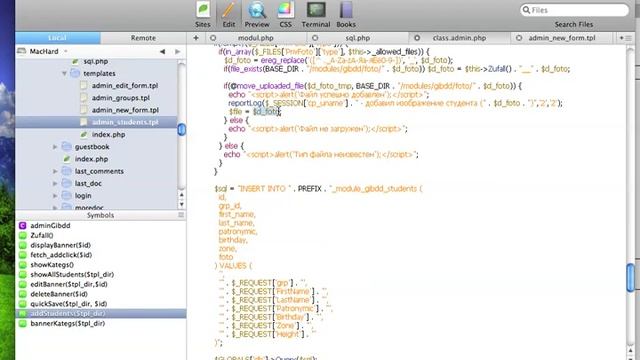Select the login folder
This screenshot has width=640, height=360.
(x=83, y=196)
